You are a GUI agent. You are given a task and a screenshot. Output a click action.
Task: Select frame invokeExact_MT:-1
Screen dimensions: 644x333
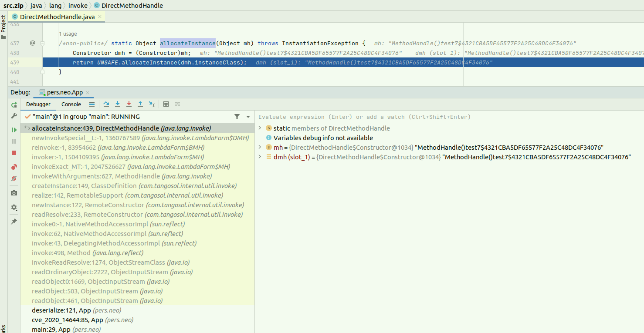137,167
